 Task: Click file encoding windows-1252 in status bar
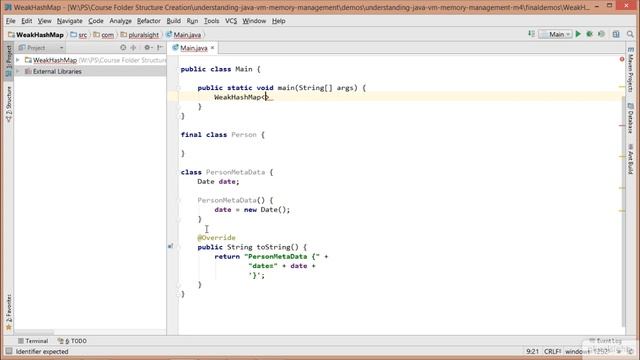587,351
